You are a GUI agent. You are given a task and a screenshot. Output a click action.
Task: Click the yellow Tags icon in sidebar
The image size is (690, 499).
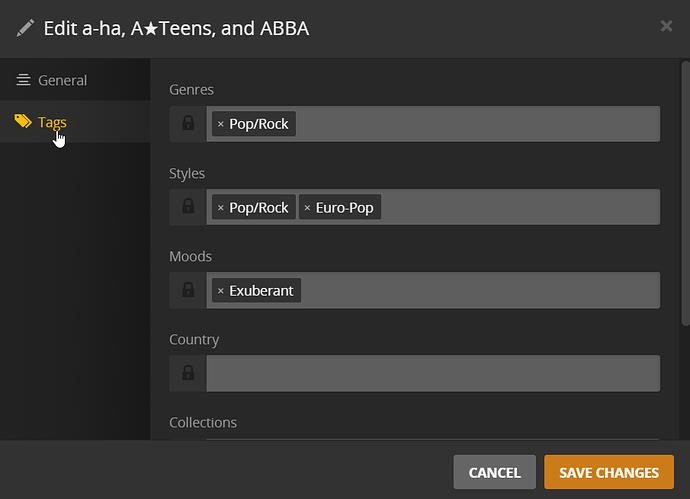pos(22,122)
